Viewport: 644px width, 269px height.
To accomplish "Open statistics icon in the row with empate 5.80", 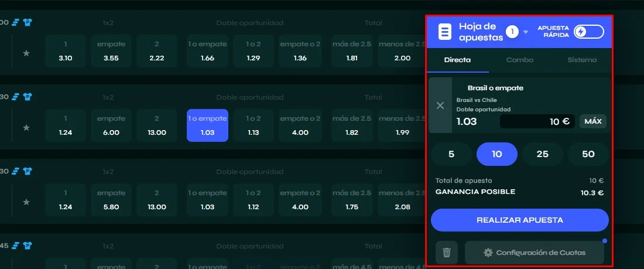I will (16, 171).
